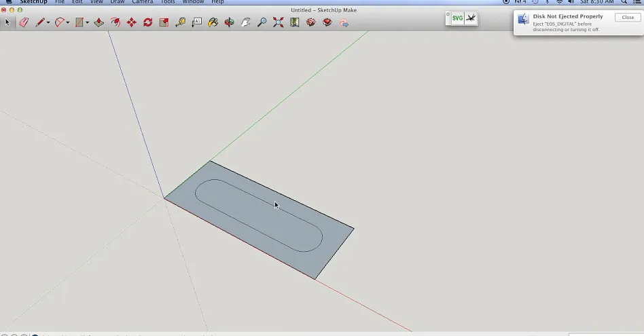This screenshot has width=644, height=336.
Task: Click the SVG export button
Action: pos(457,18)
